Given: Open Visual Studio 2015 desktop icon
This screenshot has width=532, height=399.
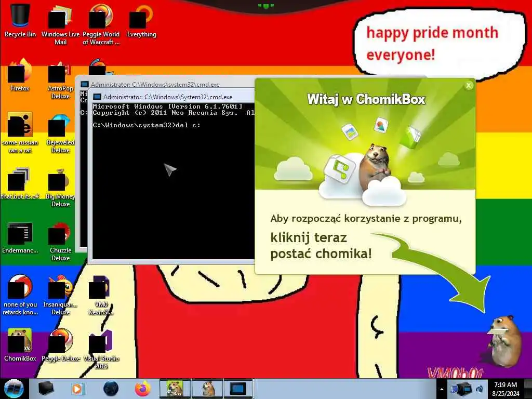Looking at the screenshot, I should pyautogui.click(x=101, y=349).
